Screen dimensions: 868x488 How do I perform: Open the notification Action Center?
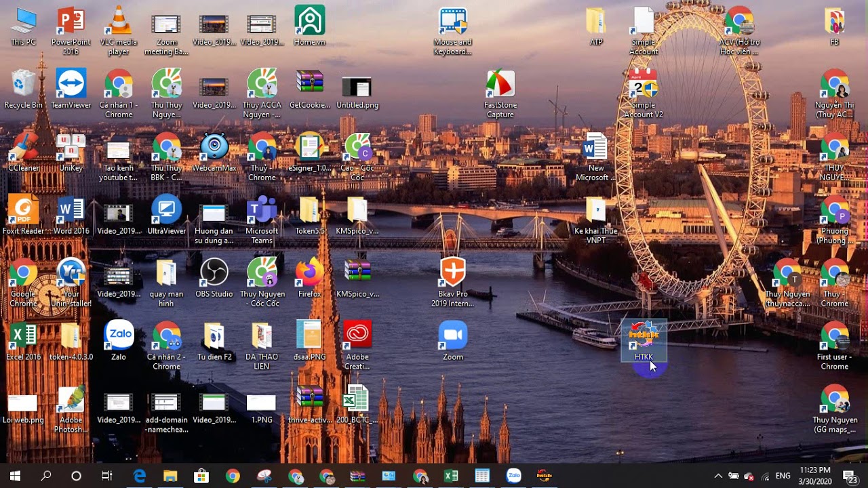tap(849, 476)
